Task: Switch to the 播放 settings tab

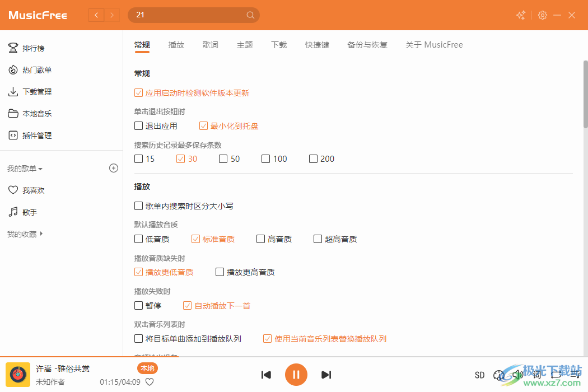Action: coord(176,45)
